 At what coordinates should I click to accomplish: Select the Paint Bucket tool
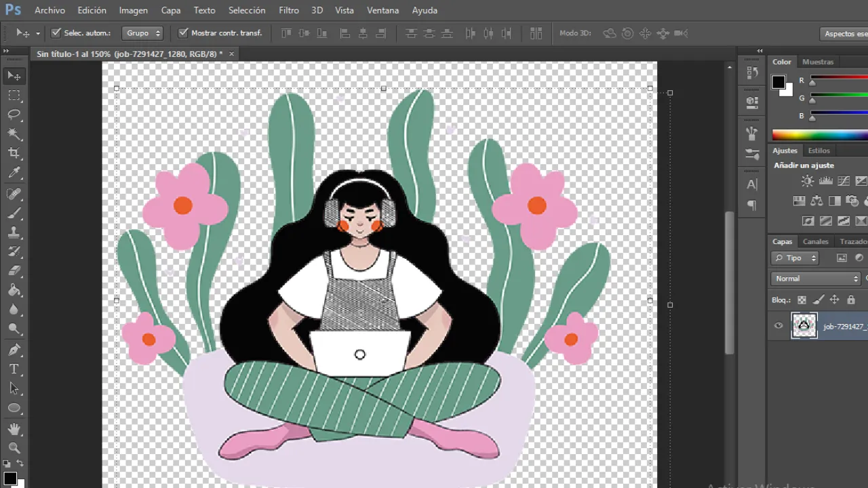(14, 290)
